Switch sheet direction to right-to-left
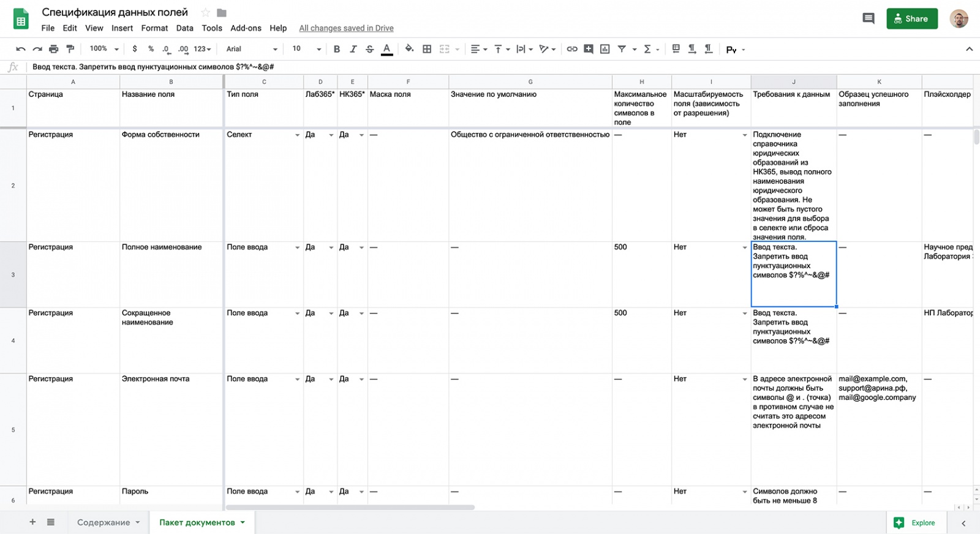 [x=676, y=48]
